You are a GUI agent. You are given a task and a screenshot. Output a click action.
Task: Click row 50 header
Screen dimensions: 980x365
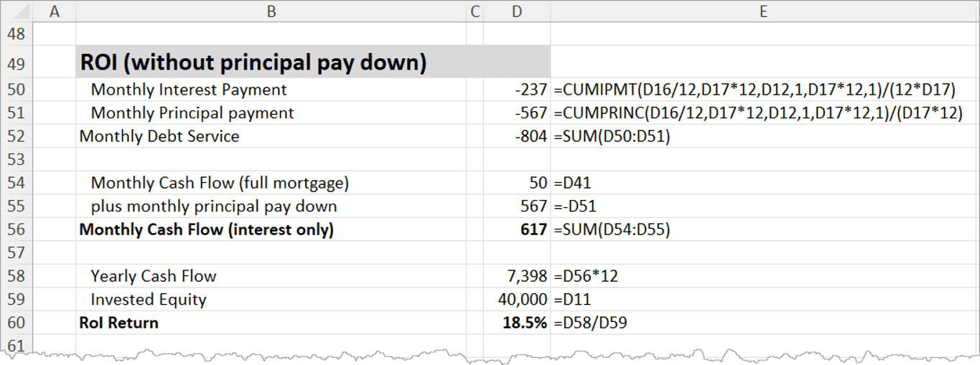pyautogui.click(x=16, y=90)
